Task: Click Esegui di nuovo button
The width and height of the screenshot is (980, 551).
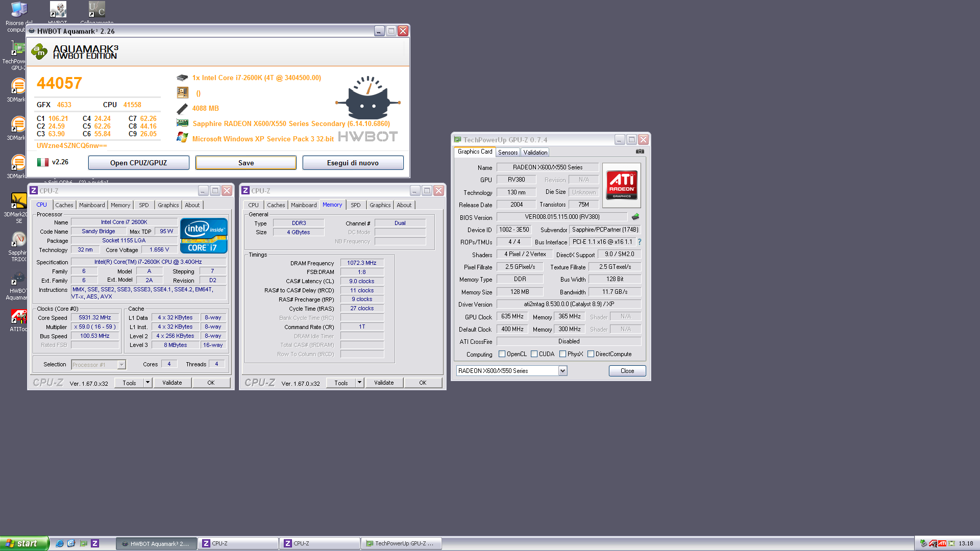Action: (x=353, y=163)
